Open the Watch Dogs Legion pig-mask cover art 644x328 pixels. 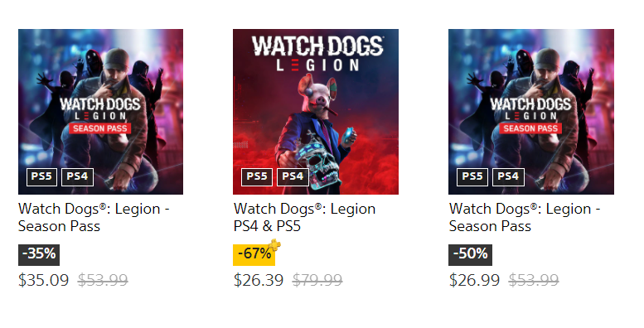click(x=316, y=112)
